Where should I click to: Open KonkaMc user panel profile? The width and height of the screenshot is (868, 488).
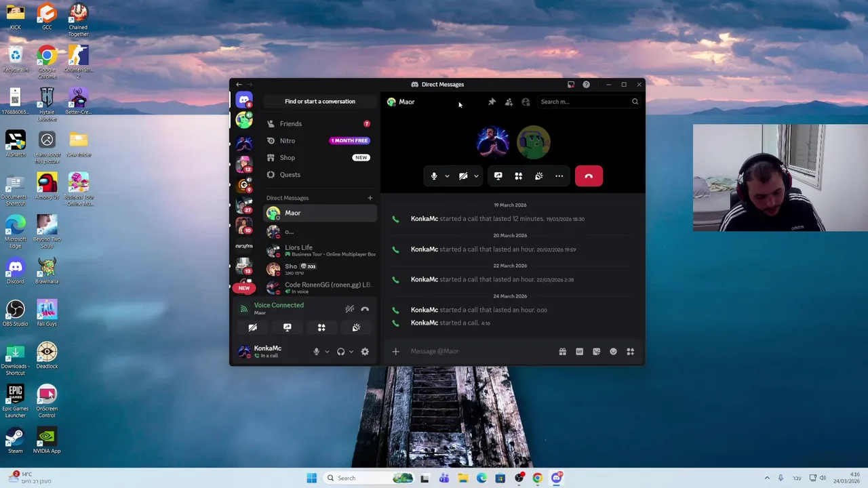pyautogui.click(x=271, y=351)
